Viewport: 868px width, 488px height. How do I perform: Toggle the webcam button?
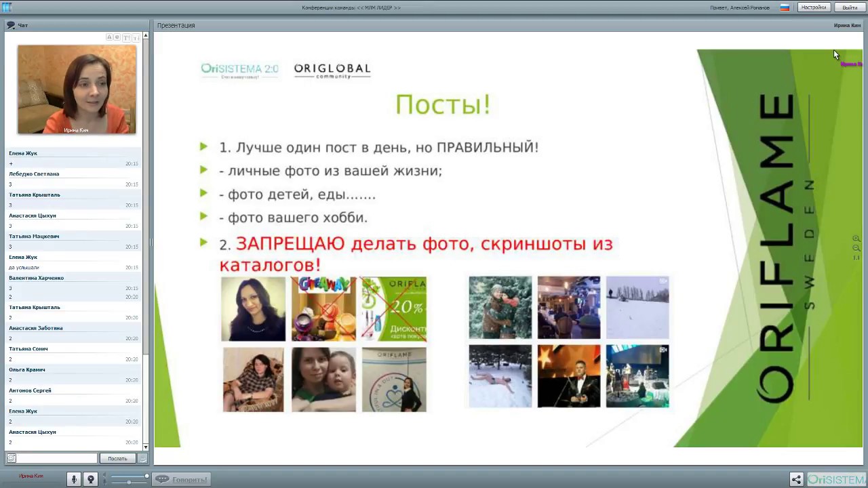coord(90,479)
